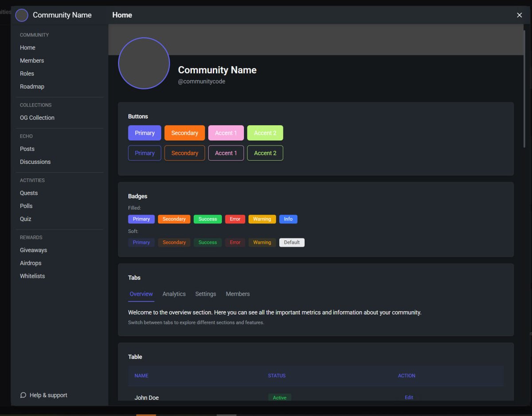Click the filled Primary button
532x416 pixels.
coord(145,133)
